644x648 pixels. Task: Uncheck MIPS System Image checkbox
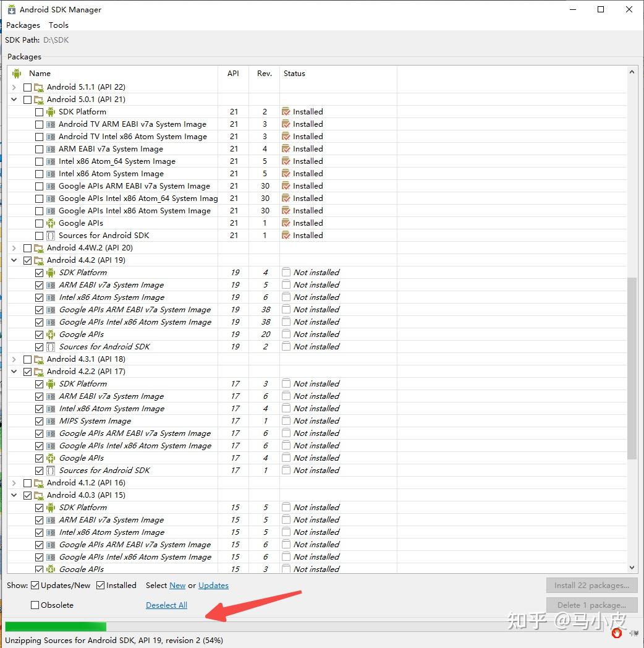pyautogui.click(x=39, y=421)
